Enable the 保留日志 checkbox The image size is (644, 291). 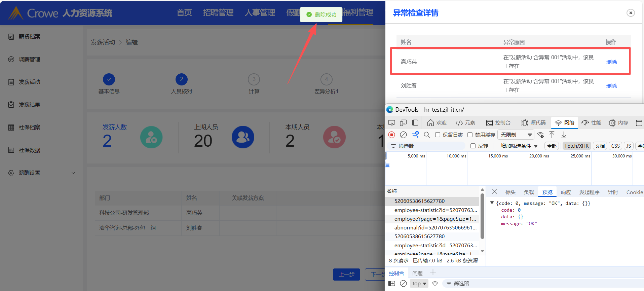[438, 135]
